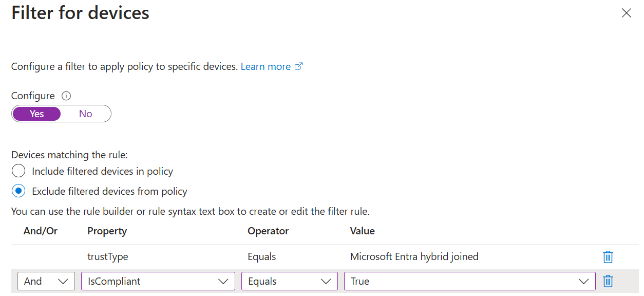Image resolution: width=644 pixels, height=296 pixels.
Task: Click the Equals operator in trustType row
Action: coord(262,256)
